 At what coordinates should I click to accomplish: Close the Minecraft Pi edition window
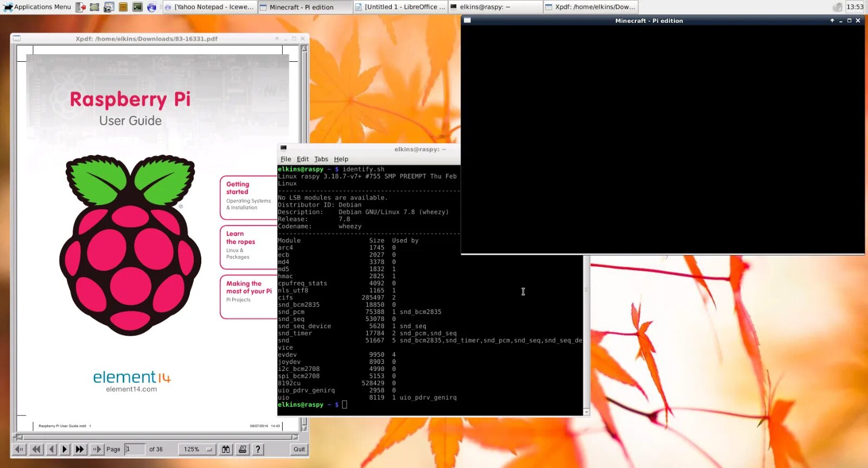[x=858, y=21]
